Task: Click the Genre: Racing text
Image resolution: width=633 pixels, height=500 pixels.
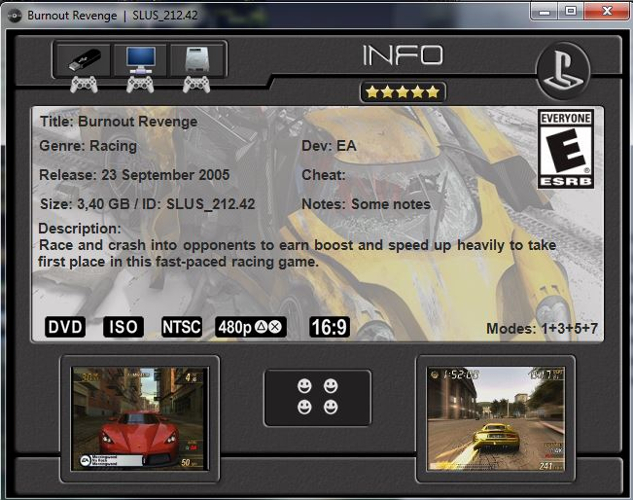Action: (88, 146)
